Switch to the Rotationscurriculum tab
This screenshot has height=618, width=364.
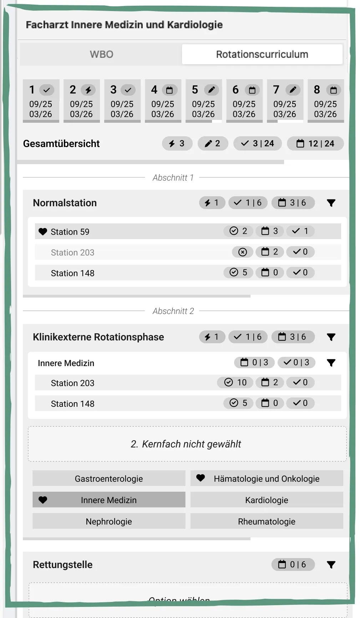click(262, 54)
